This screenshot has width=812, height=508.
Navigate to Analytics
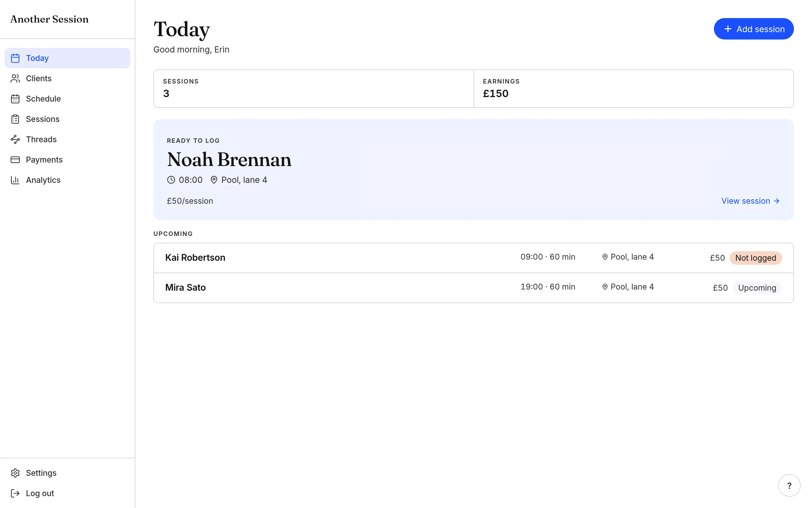coord(67,180)
